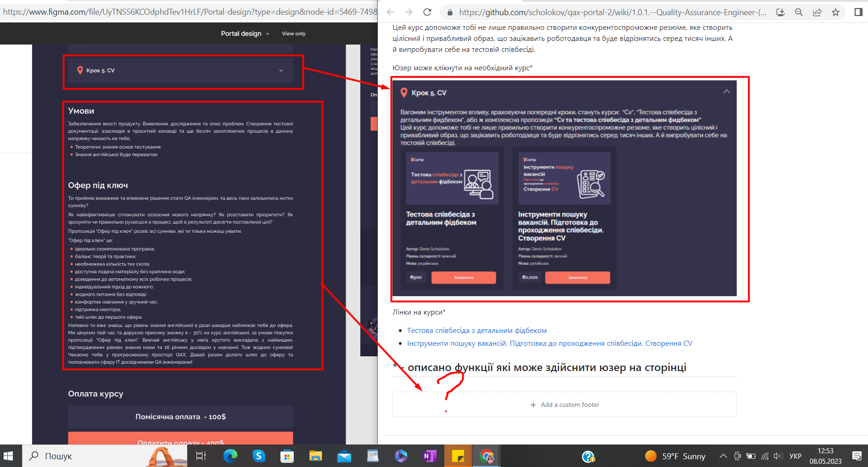Bookmark the page with the star icon

pyautogui.click(x=836, y=12)
